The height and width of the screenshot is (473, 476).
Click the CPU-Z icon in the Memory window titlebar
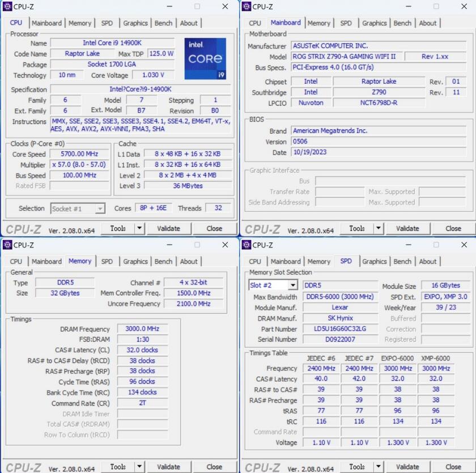pyautogui.click(x=6, y=245)
